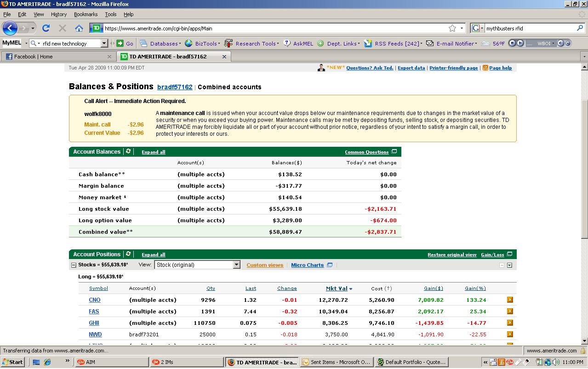
Task: Sort positions by Mkt Val column
Action: point(337,288)
